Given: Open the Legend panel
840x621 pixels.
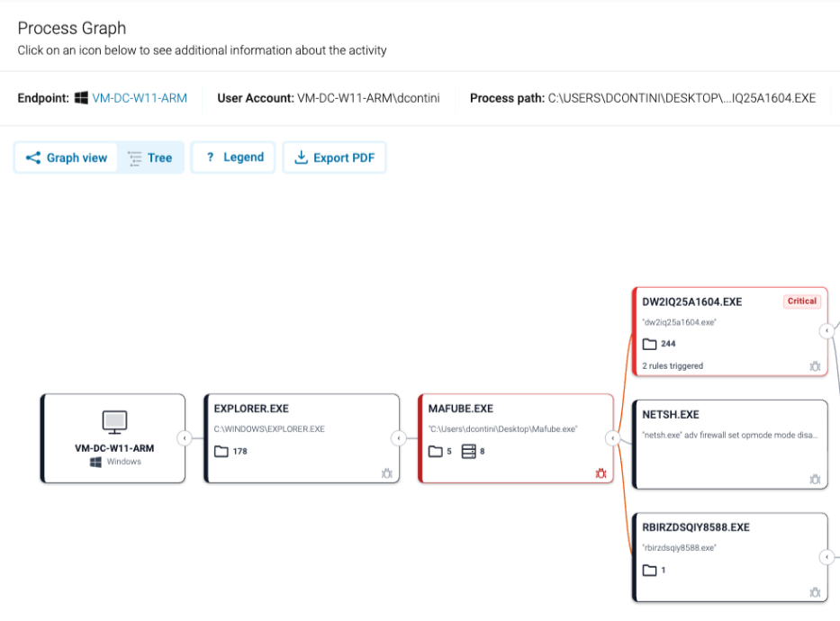Looking at the screenshot, I should (x=233, y=157).
